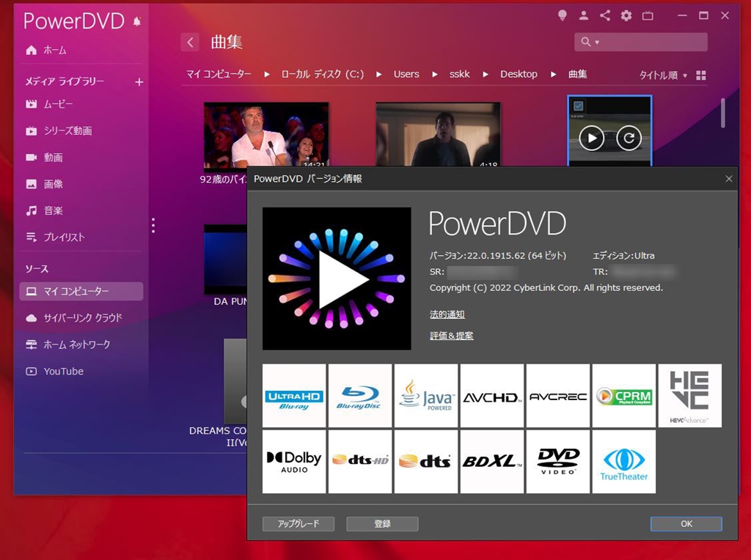Image resolution: width=751 pixels, height=560 pixels.
Task: Open the 評価＆提案 link
Action: [x=451, y=336]
